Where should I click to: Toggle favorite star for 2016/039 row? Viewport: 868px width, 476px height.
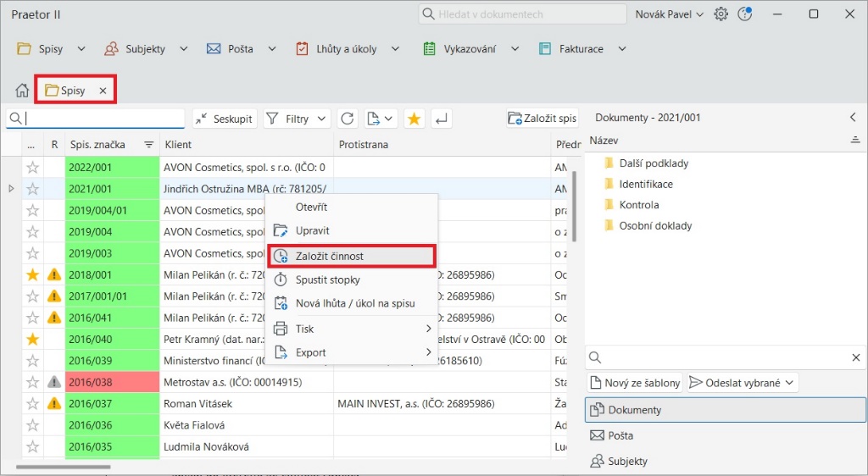33,361
